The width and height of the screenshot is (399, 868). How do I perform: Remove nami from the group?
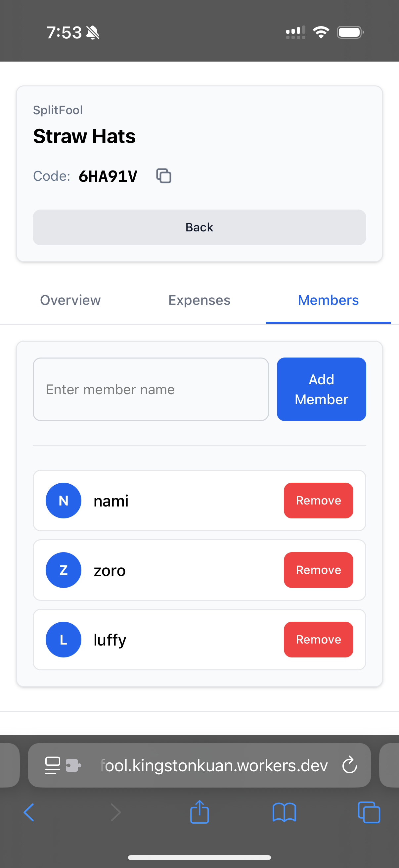point(319,501)
